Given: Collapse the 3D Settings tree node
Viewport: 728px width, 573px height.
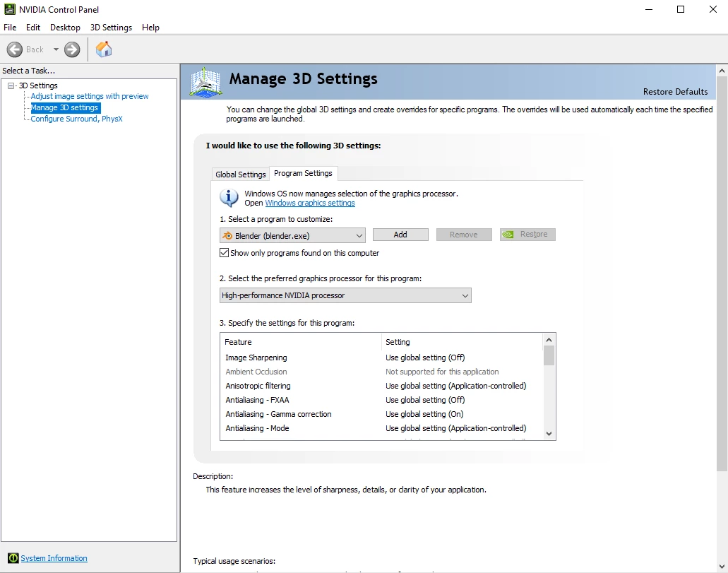Looking at the screenshot, I should (11, 85).
